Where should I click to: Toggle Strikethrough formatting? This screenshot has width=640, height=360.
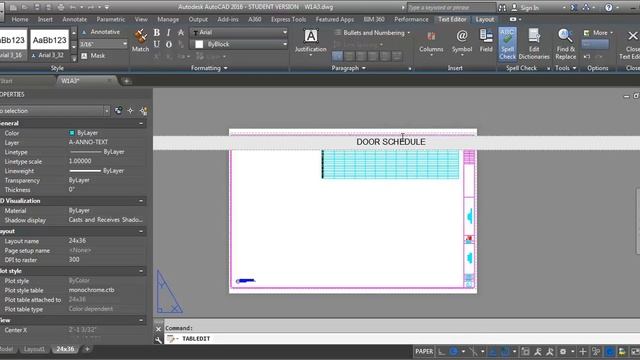point(181,33)
